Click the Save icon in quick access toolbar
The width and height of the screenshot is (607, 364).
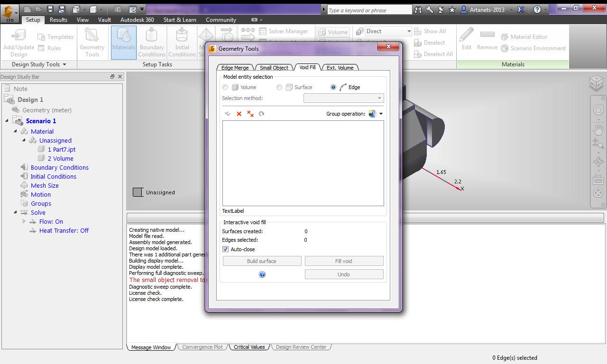point(50,9)
